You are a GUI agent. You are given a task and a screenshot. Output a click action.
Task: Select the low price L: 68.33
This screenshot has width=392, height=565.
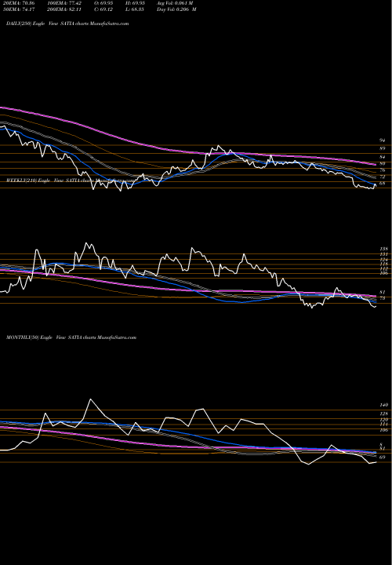(136, 9)
